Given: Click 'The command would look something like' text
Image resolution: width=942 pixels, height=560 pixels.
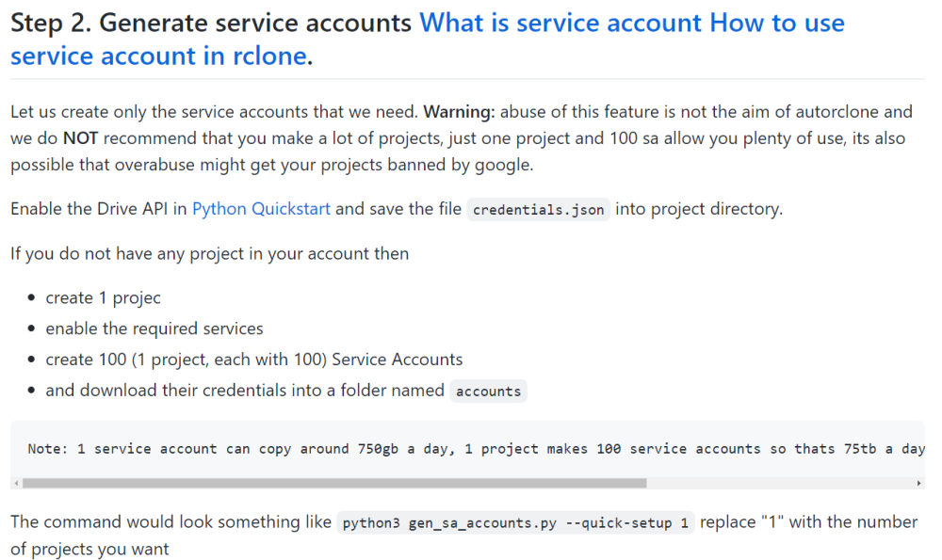Looking at the screenshot, I should click(x=171, y=522).
